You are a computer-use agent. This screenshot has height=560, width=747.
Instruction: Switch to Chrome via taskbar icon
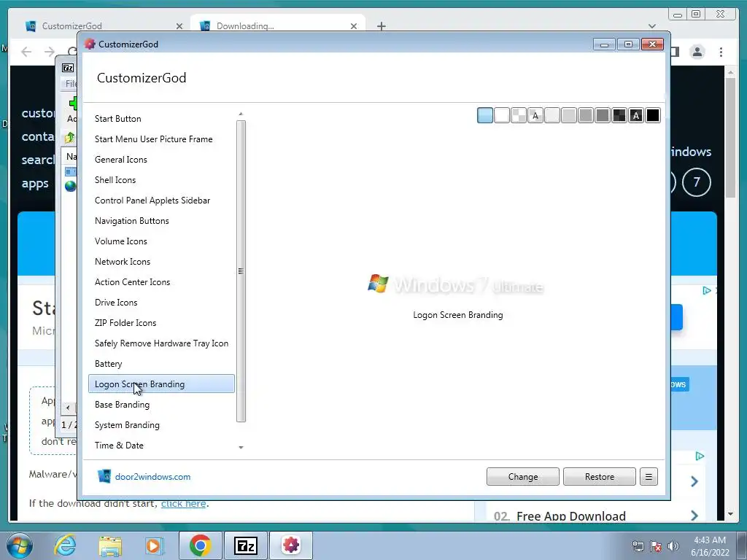click(200, 545)
